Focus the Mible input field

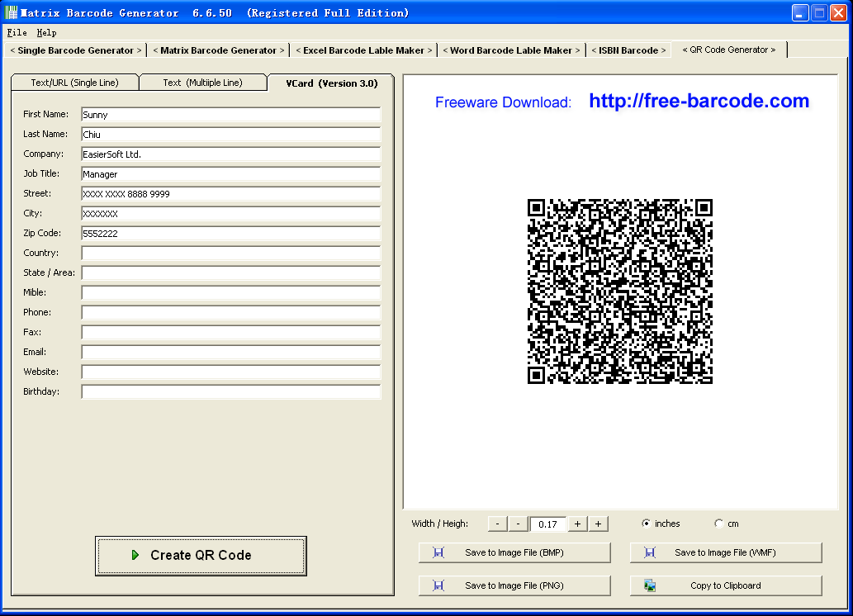230,293
